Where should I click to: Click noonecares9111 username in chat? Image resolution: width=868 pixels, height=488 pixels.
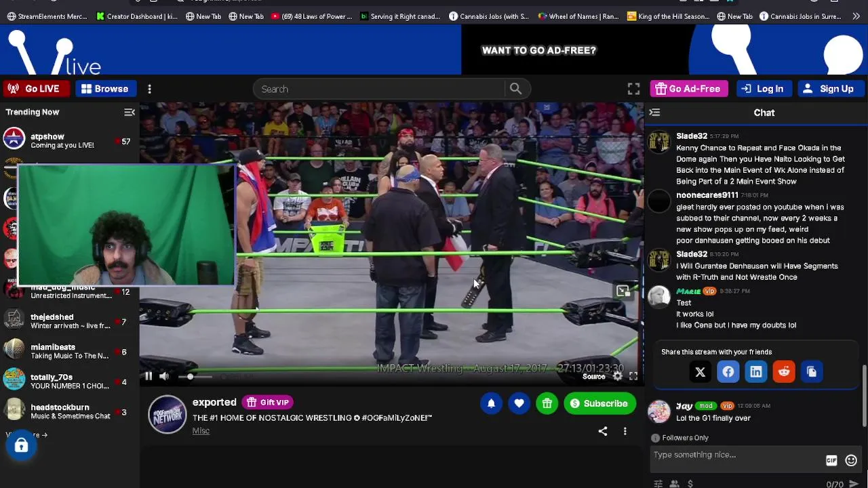tap(707, 195)
